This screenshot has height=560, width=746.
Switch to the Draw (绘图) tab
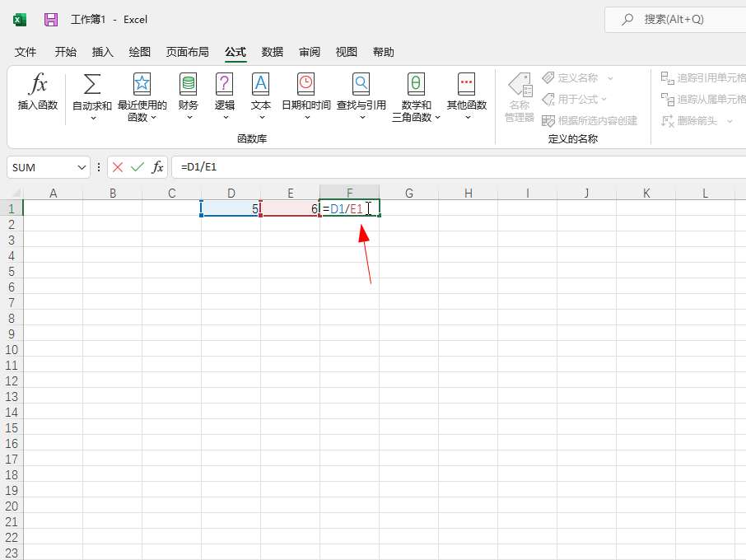(139, 52)
